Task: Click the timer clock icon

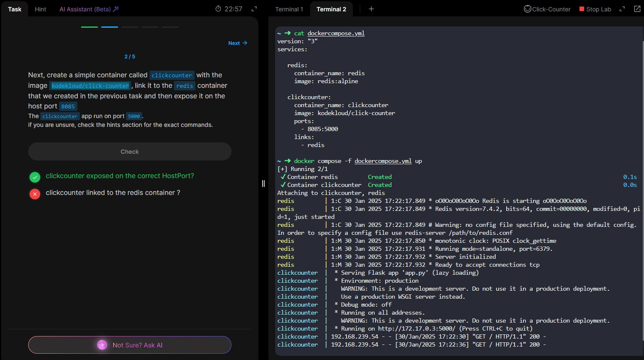Action: point(218,9)
